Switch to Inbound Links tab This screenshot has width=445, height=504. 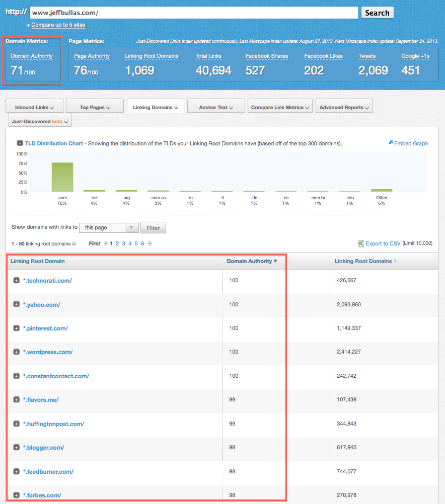(34, 106)
